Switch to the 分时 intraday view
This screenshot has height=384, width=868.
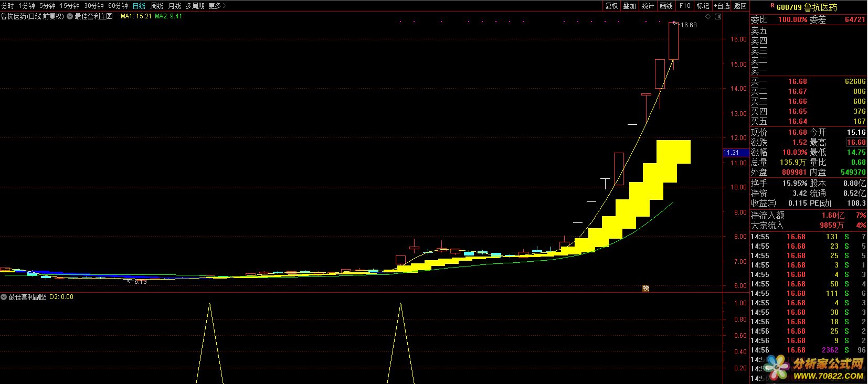click(8, 6)
